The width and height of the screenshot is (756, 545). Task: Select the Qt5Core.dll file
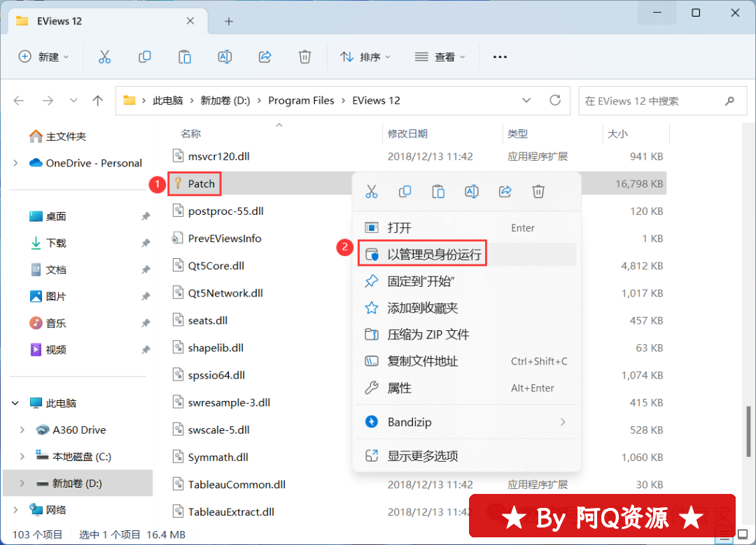(216, 266)
